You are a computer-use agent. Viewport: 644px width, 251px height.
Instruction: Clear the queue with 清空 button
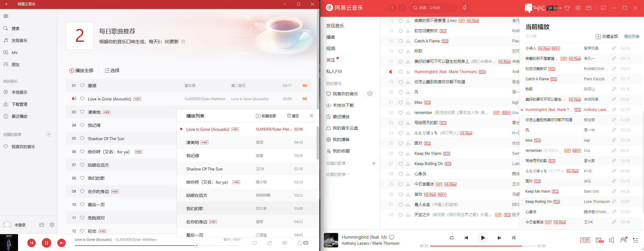293,116
